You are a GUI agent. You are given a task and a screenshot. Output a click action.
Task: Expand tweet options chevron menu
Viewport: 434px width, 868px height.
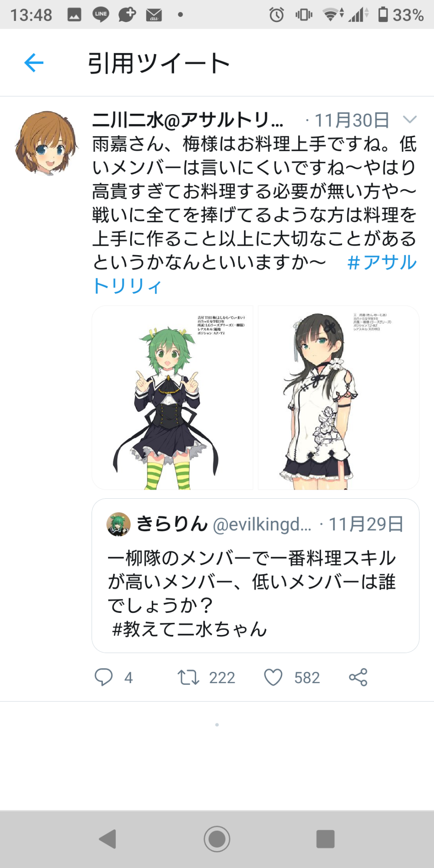410,119
